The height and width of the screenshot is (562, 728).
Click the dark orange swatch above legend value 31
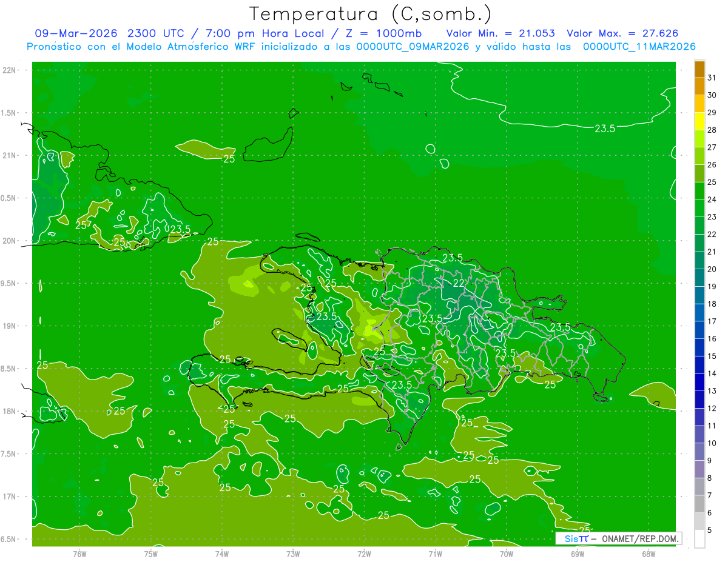699,69
